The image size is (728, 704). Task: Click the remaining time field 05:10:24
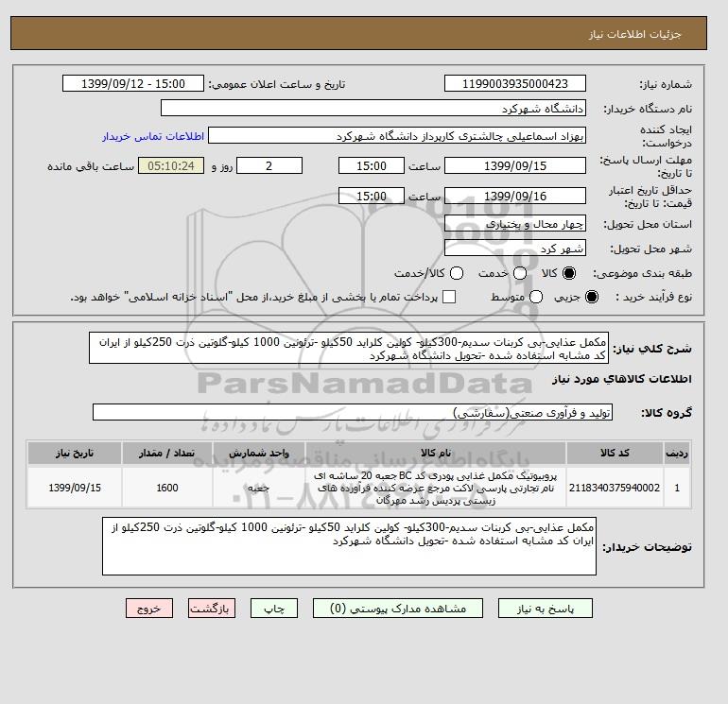coord(171,165)
